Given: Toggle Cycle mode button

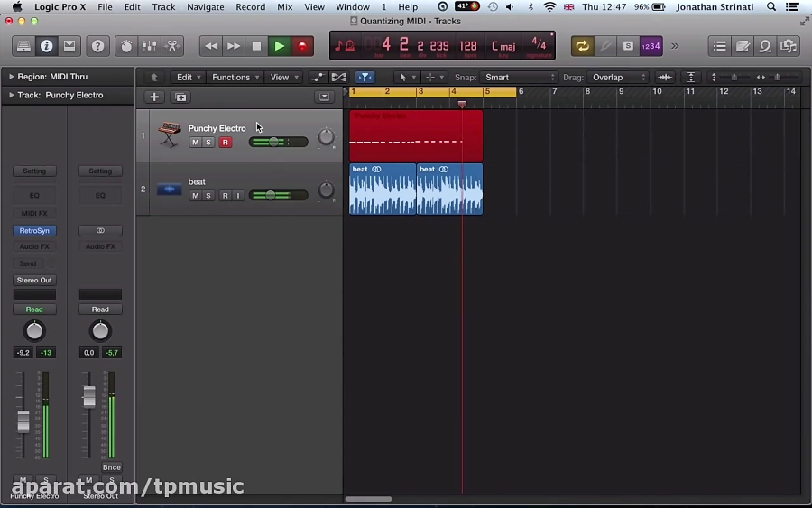Looking at the screenshot, I should 582,46.
